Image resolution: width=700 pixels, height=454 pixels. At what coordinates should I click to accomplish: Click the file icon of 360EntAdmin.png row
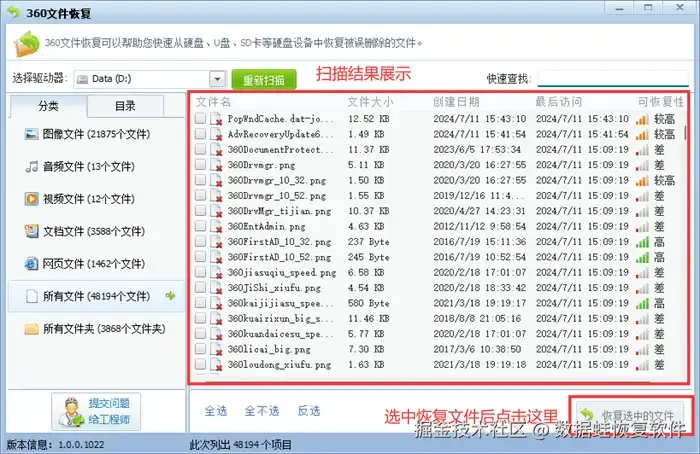[217, 226]
